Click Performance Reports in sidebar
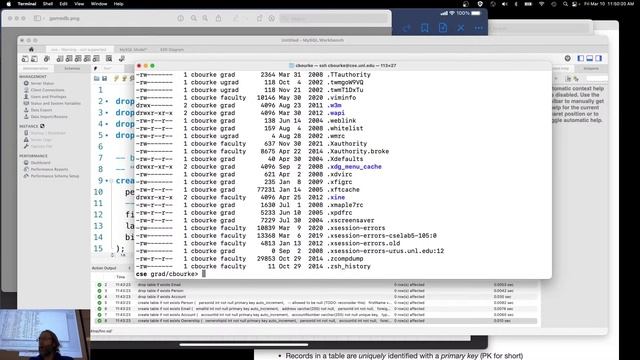Viewport: 640px width, 360px height. [x=49, y=169]
